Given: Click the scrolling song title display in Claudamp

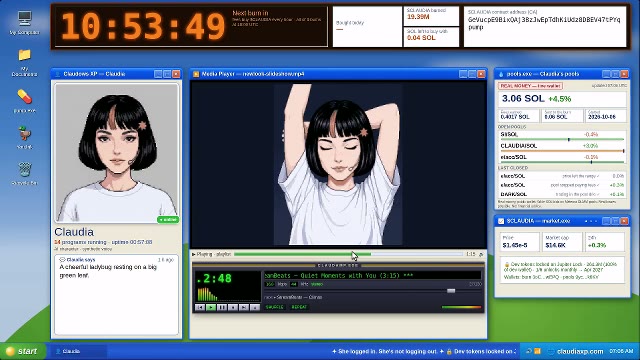Looking at the screenshot, I should pos(372,276).
